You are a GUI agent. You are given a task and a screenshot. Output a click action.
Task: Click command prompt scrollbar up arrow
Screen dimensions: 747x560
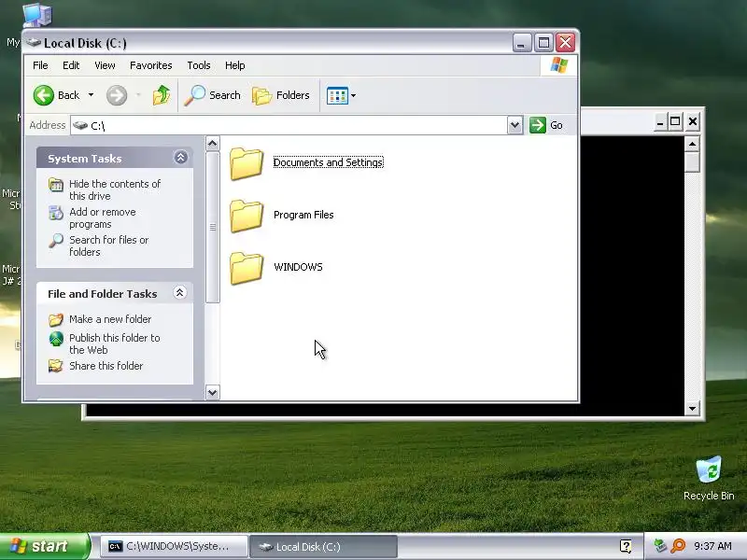(692, 144)
